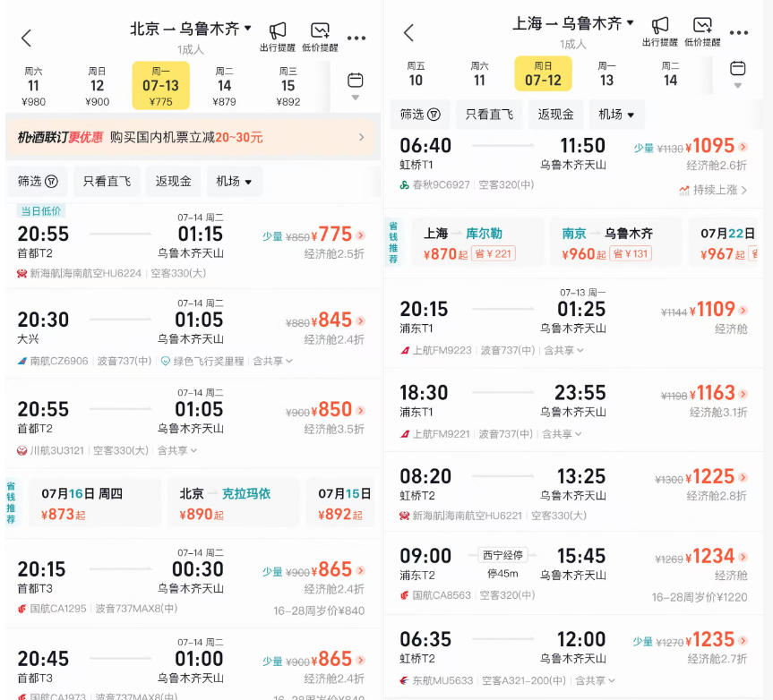Tap the ¥1225 price arrow icon
This screenshot has width=773, height=700.
743,477
